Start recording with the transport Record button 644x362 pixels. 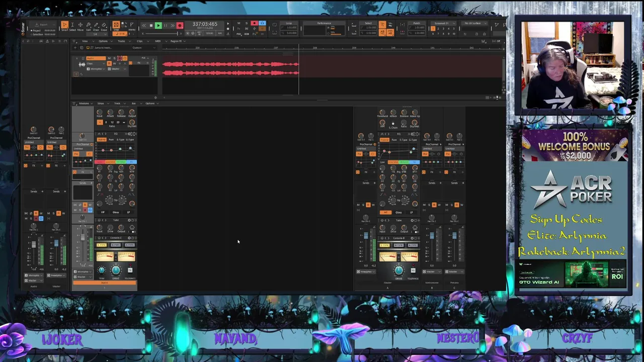pos(180,26)
